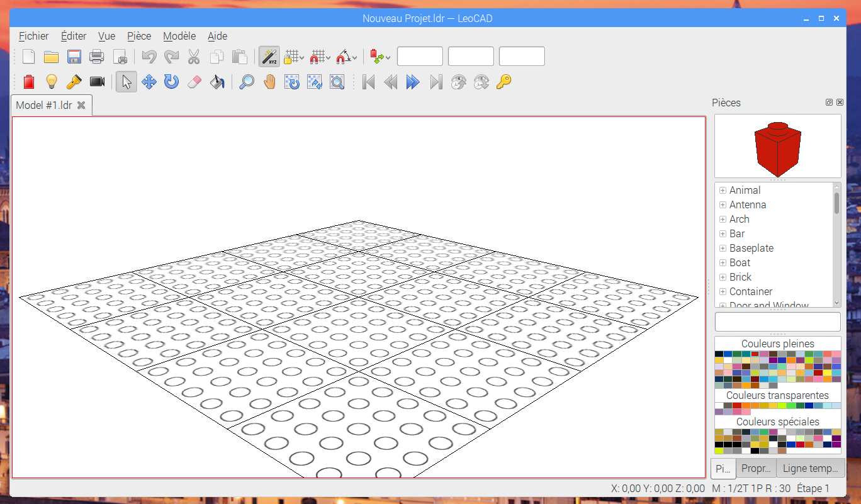Activate the Move tool with four arrows

pos(149,82)
